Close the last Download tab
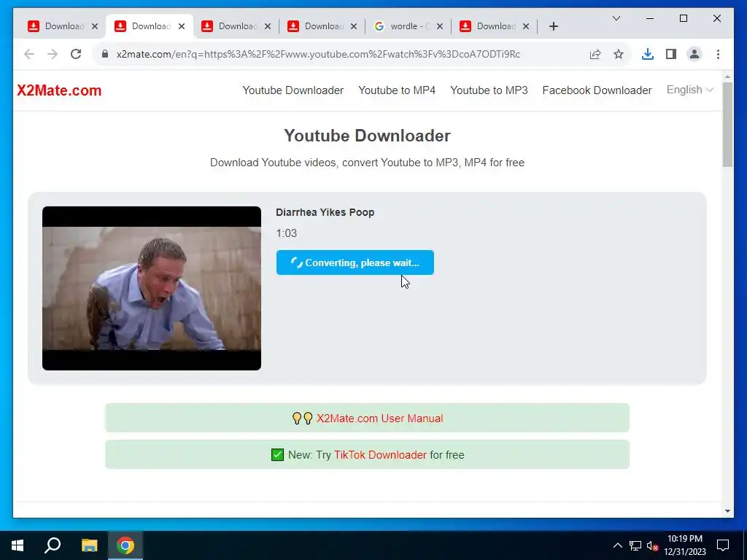Image resolution: width=747 pixels, height=560 pixels. pyautogui.click(x=526, y=26)
